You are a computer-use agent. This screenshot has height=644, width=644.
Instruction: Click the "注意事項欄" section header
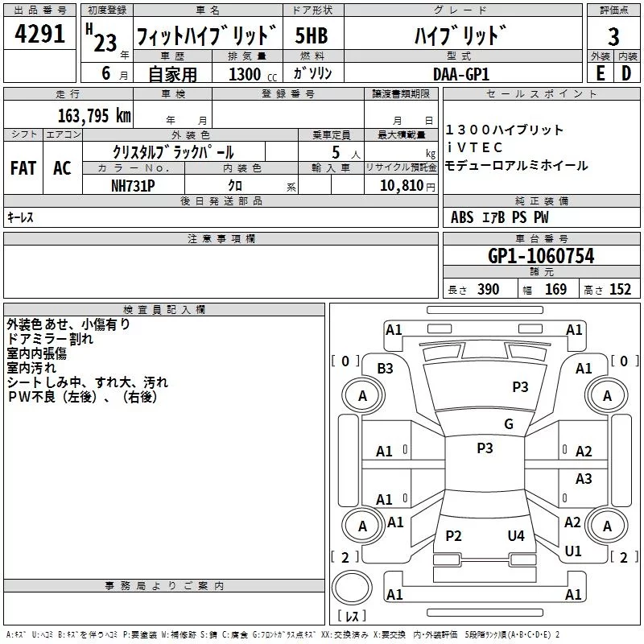click(221, 239)
